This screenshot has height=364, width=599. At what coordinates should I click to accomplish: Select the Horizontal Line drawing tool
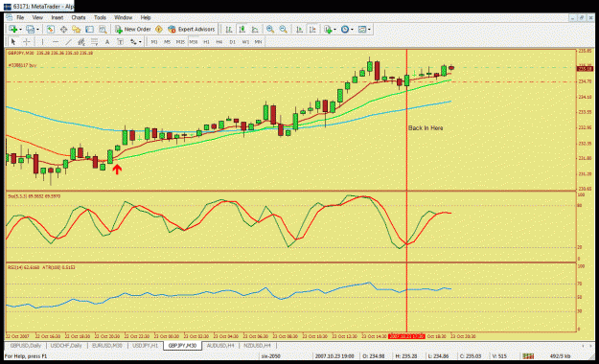[x=56, y=41]
